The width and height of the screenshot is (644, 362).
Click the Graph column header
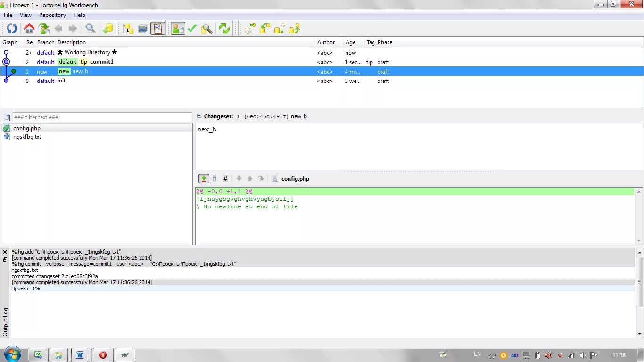(10, 42)
